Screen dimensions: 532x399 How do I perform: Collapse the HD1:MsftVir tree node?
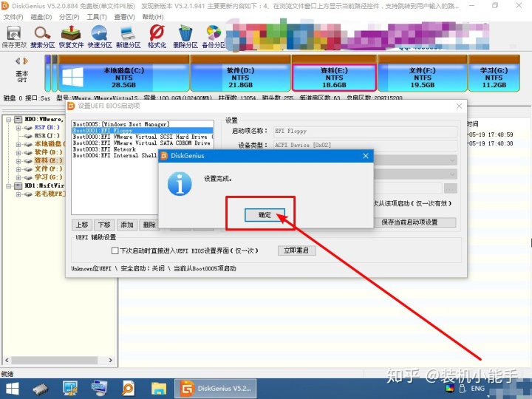click(8, 186)
